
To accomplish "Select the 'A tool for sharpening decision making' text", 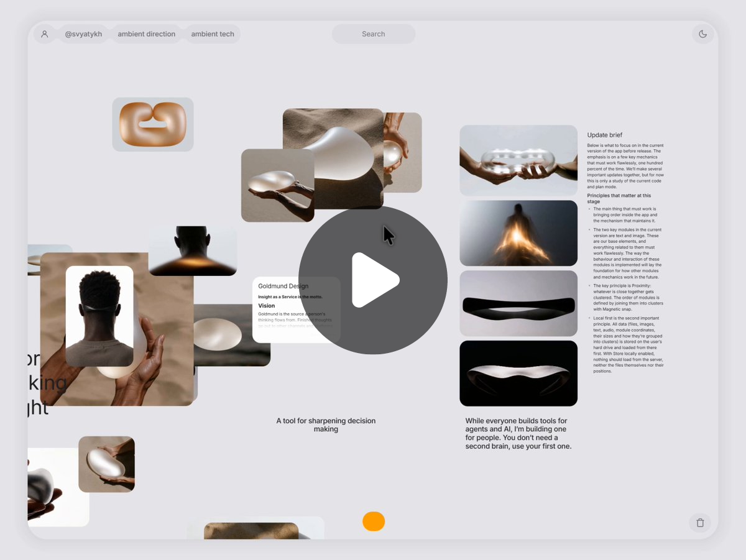I will pos(326,425).
